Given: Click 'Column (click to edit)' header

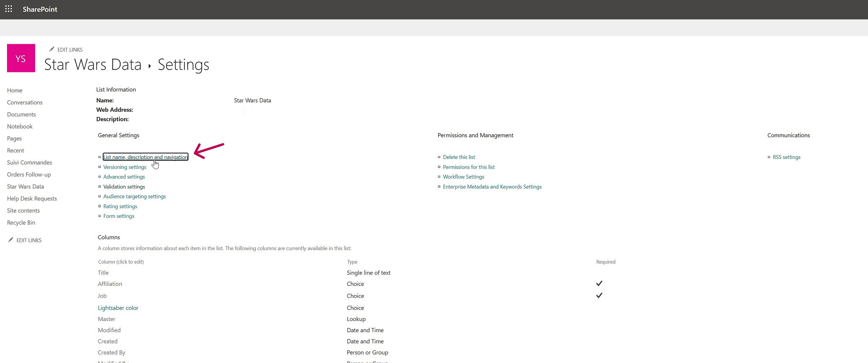Looking at the screenshot, I should point(121,262).
